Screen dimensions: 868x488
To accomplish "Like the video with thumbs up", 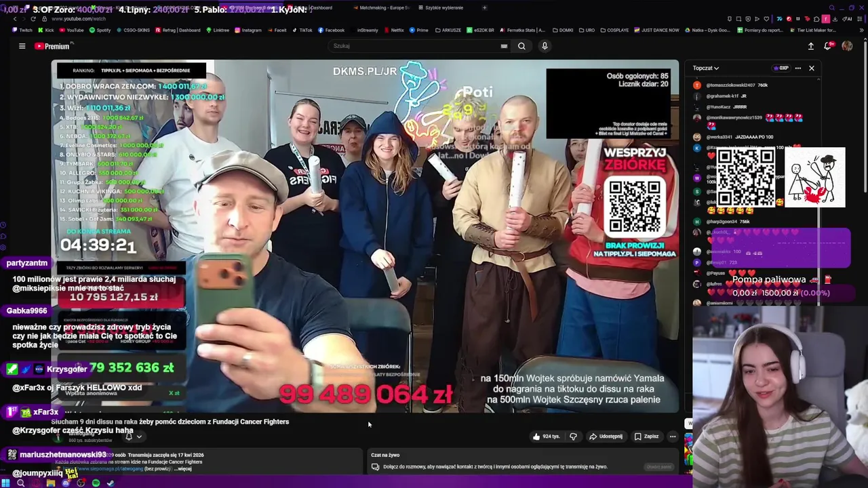I will (547, 436).
